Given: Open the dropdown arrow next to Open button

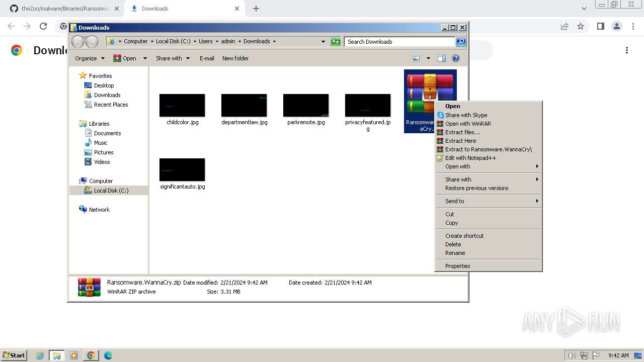Looking at the screenshot, I should click(x=145, y=58).
